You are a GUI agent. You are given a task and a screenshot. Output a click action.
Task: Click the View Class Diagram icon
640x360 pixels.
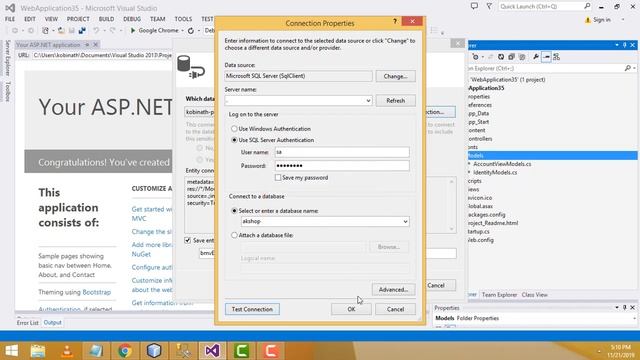[556, 57]
